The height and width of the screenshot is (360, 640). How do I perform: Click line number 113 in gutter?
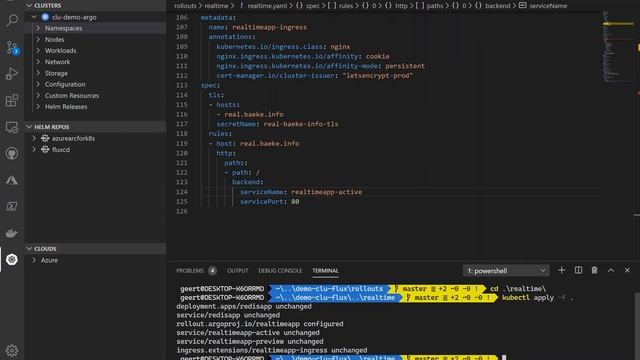pos(182,85)
